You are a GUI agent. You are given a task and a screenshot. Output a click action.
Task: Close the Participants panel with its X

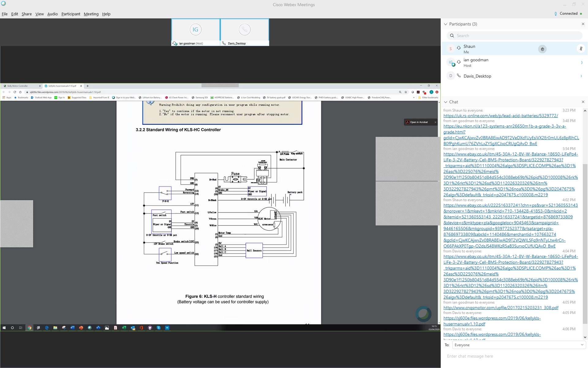(x=583, y=24)
